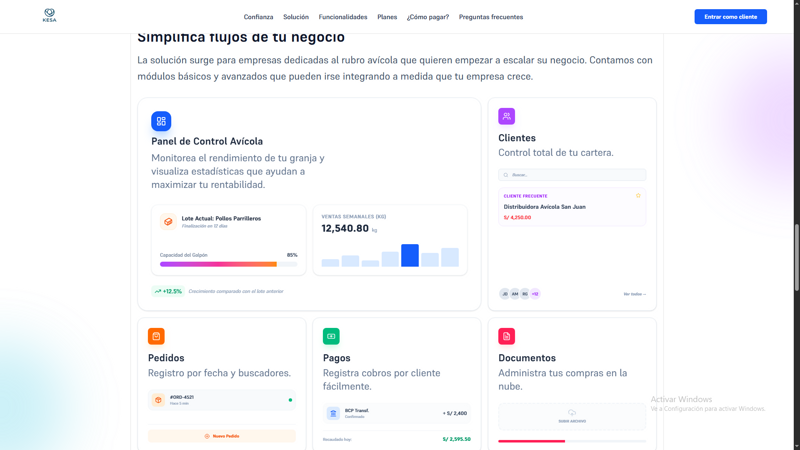Viewport: 800px width, 450px height.
Task: Click the blue Panel de Control Avícola icon
Action: [x=161, y=121]
